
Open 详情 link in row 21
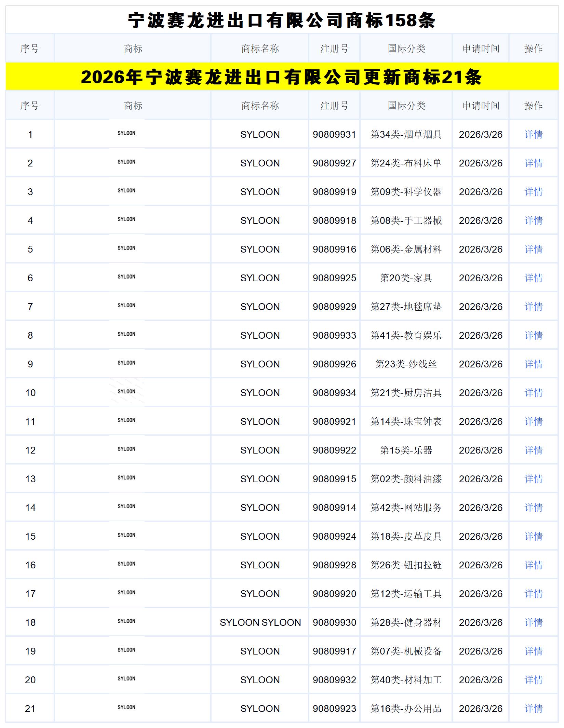(x=533, y=709)
